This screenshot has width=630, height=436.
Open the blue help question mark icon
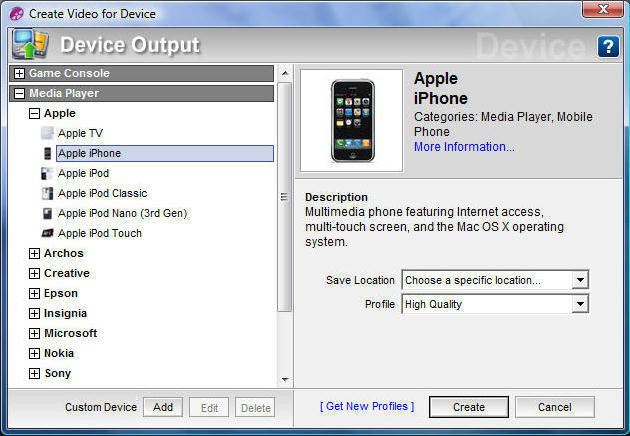608,47
